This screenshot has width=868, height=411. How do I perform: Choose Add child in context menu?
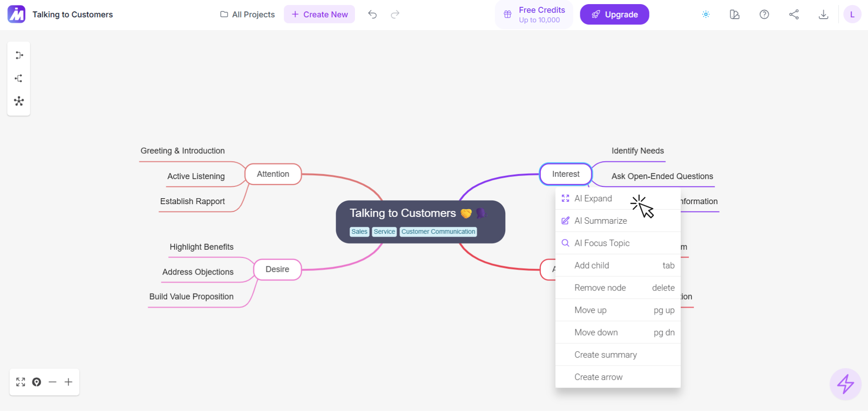pyautogui.click(x=592, y=266)
